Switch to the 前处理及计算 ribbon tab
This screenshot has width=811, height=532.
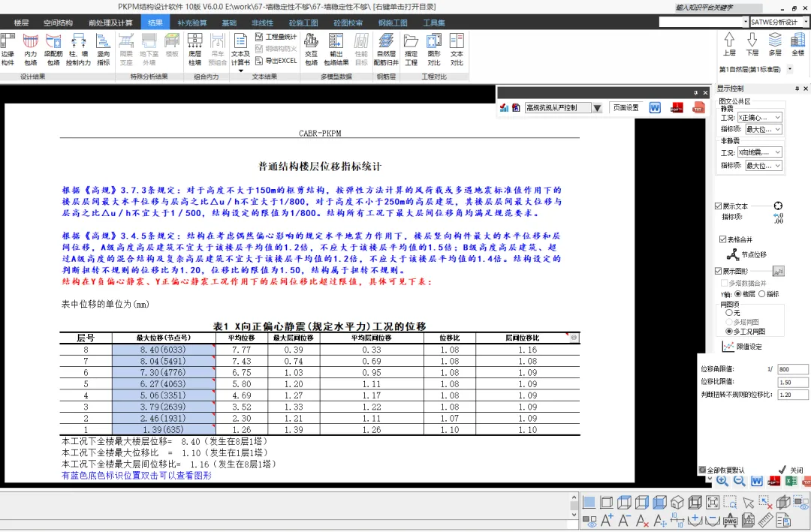110,23
